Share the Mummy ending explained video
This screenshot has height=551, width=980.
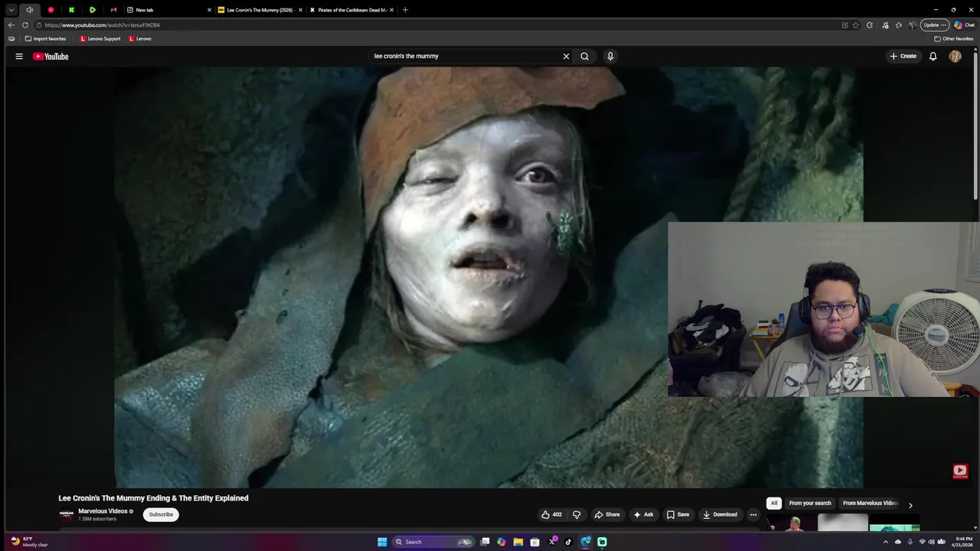pos(607,514)
